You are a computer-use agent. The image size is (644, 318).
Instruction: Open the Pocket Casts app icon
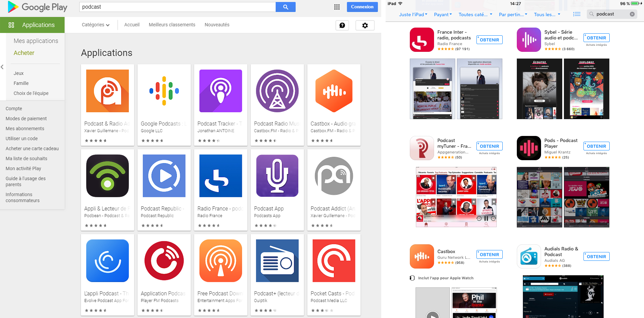point(334,261)
